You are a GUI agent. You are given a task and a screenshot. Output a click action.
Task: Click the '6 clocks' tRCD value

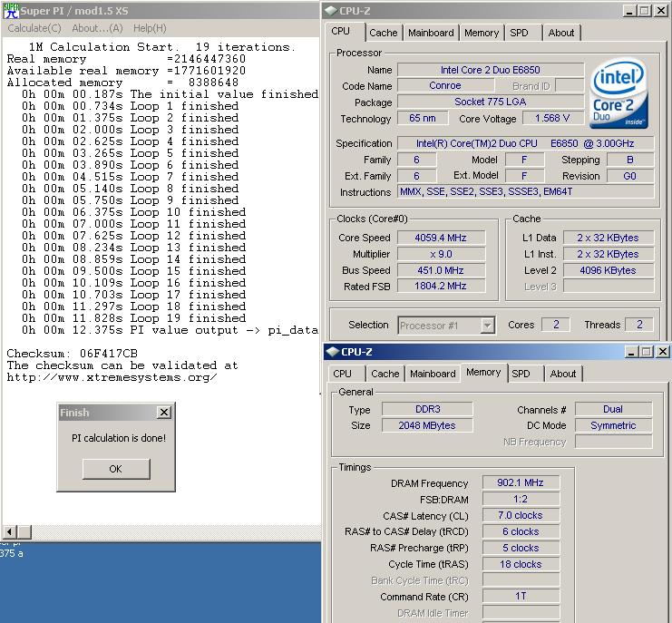521,531
